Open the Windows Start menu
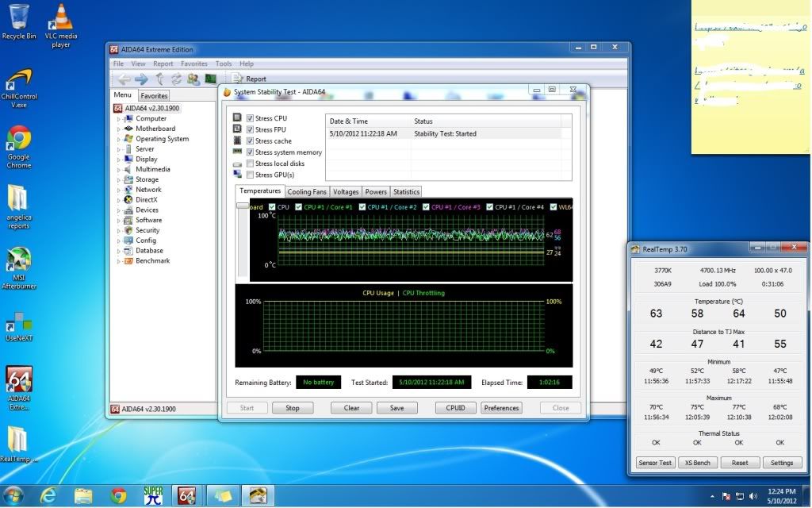This screenshot has width=812, height=508. point(13,496)
